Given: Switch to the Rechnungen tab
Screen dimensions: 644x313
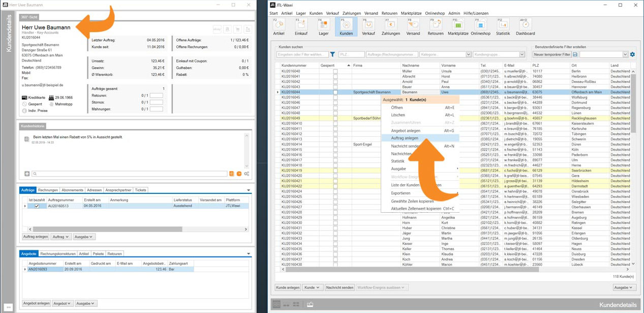Looking at the screenshot, I should tap(48, 190).
